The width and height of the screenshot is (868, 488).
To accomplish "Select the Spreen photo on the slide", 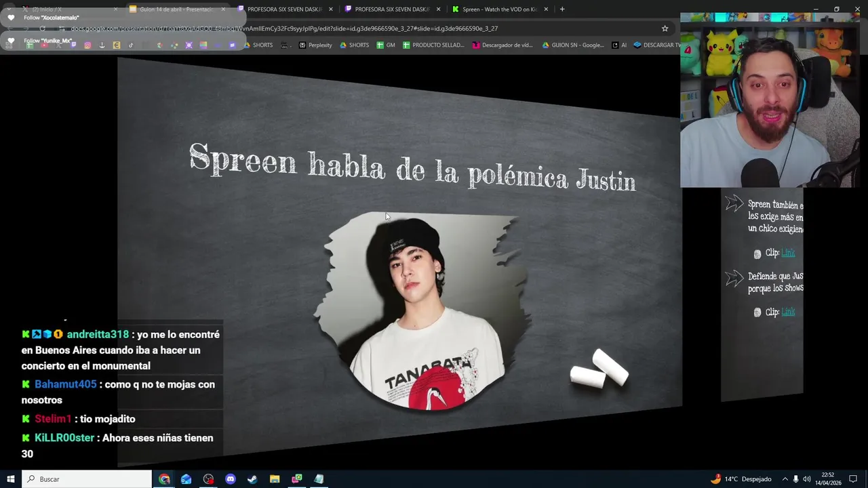I will tap(420, 312).
